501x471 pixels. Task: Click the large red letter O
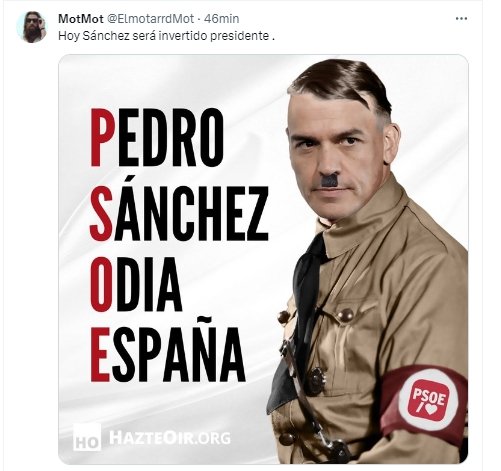click(x=101, y=284)
